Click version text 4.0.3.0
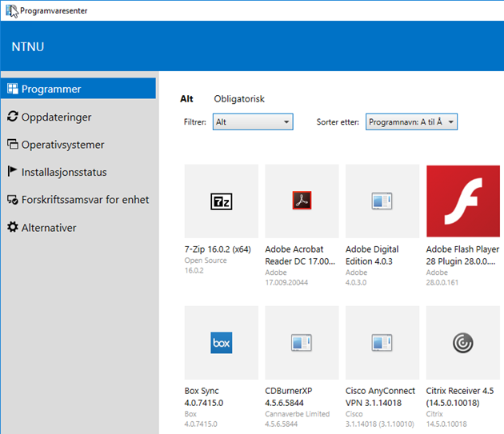 (356, 282)
